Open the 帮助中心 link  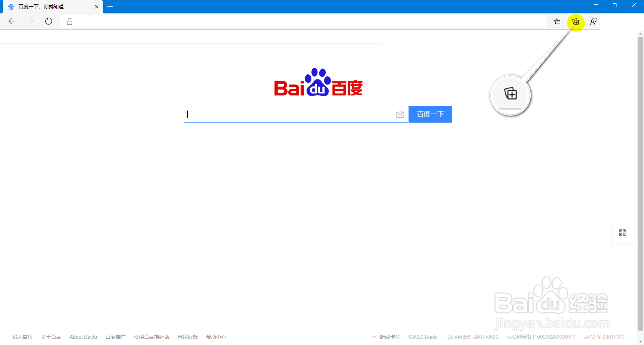click(216, 337)
